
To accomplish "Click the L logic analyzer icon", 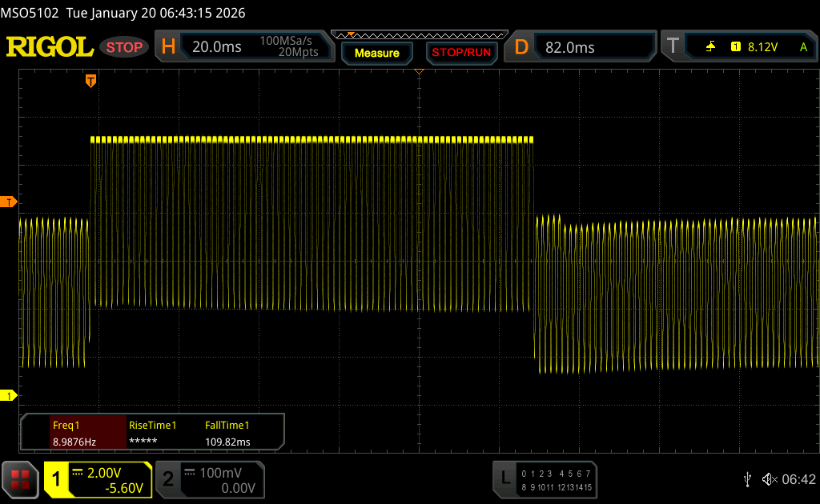I will 504,478.
